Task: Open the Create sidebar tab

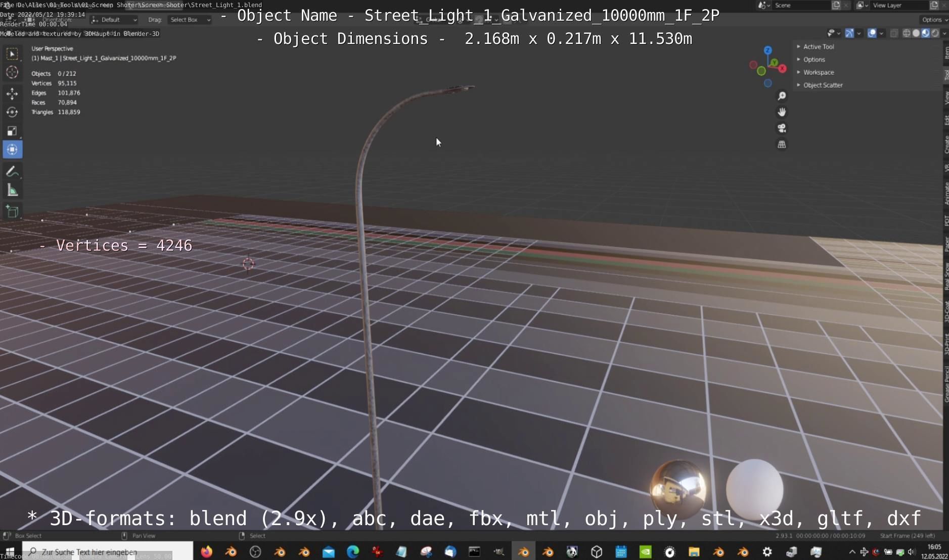Action: [945, 145]
